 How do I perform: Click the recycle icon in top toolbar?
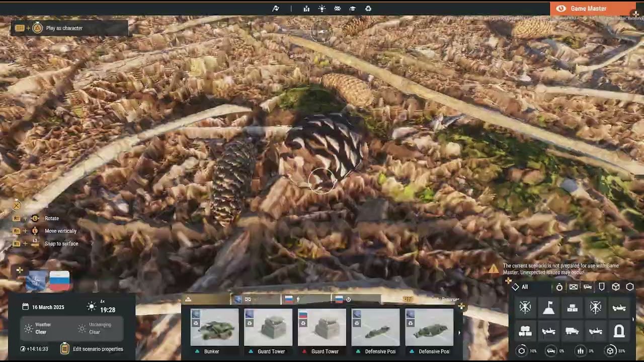(x=368, y=9)
